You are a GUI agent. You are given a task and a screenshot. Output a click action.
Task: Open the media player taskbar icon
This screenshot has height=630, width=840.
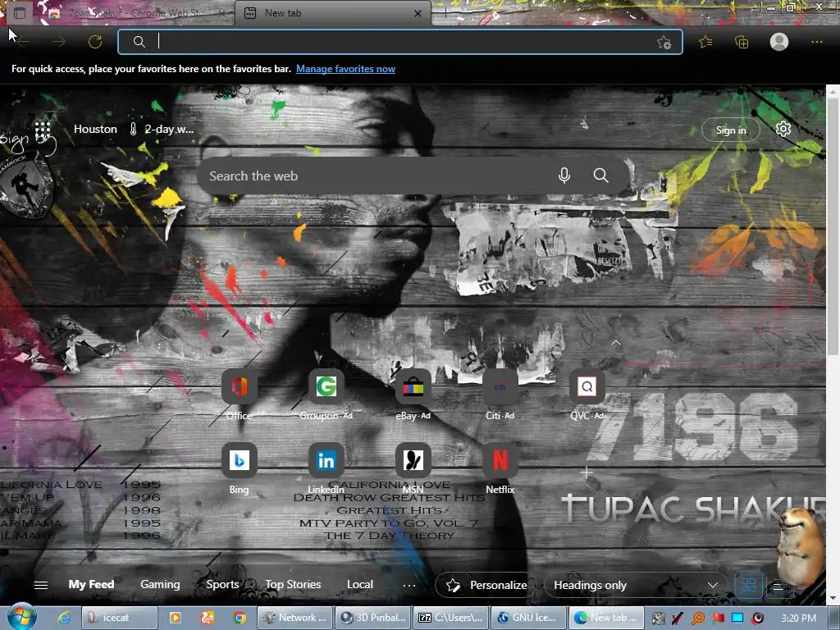[176, 618]
